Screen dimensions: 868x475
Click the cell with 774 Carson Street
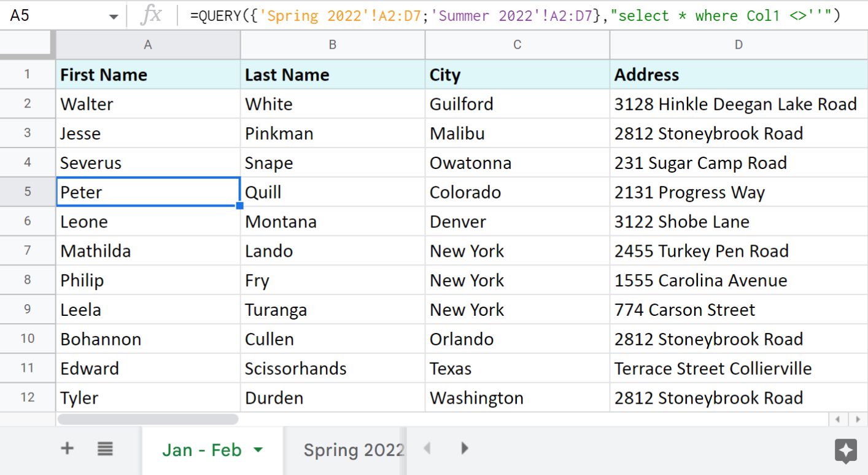[x=738, y=310]
